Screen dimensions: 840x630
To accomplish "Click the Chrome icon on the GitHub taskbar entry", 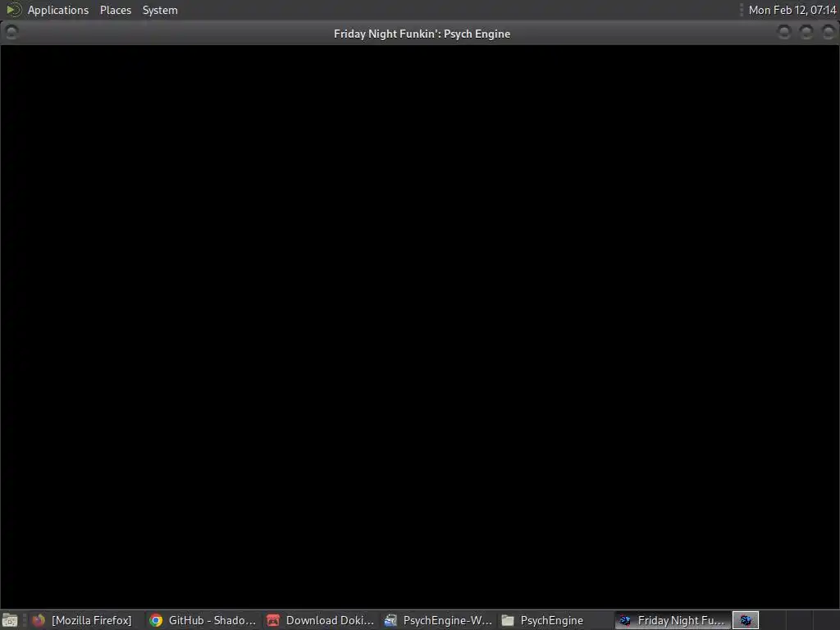I will (x=156, y=620).
